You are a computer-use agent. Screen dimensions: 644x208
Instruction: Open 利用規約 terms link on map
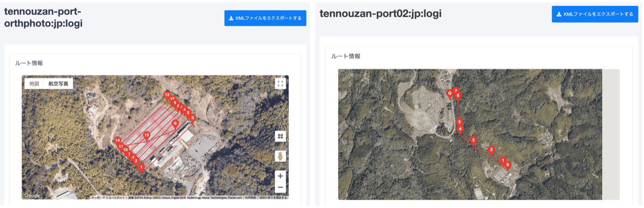(250, 197)
